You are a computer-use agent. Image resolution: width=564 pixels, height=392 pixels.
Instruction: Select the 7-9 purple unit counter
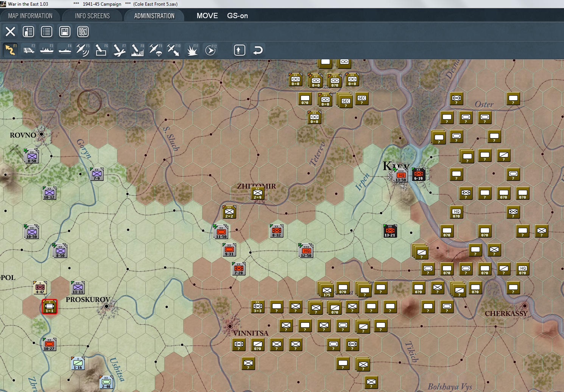97,174
